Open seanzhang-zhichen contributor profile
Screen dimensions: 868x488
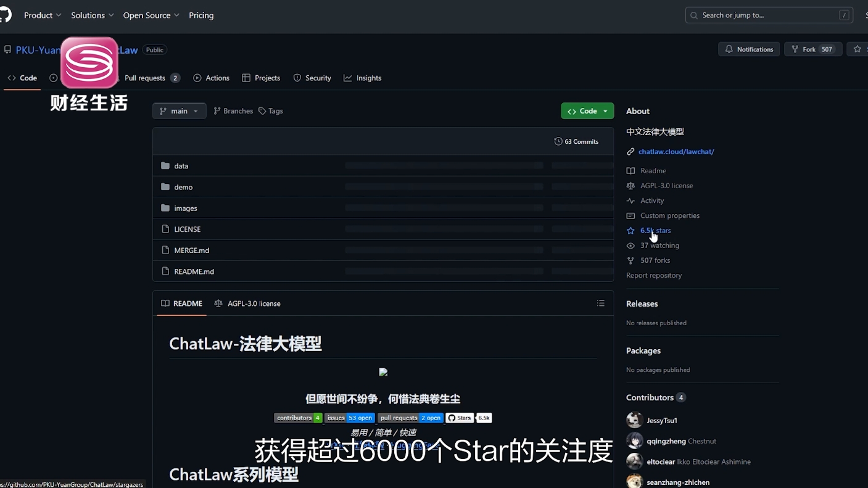(678, 482)
